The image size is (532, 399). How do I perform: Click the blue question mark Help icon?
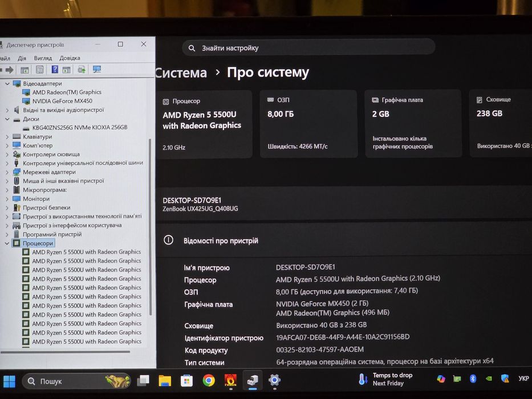pyautogui.click(x=55, y=70)
